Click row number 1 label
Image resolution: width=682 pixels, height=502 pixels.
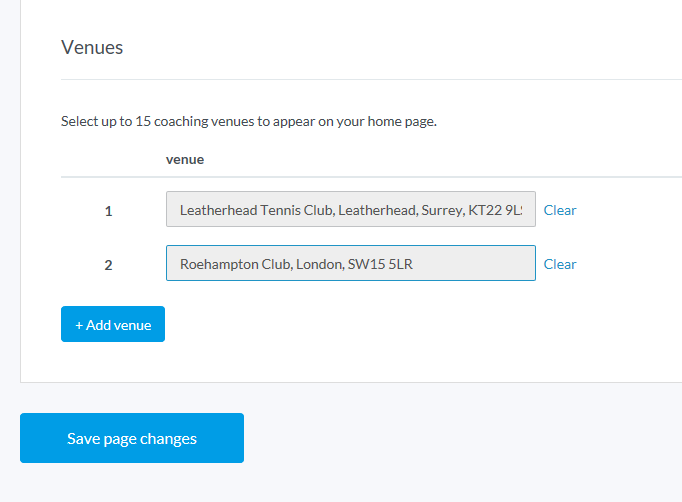(x=109, y=211)
